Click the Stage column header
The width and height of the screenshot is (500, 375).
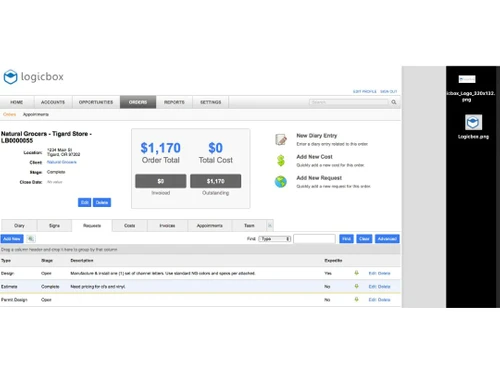(47, 260)
